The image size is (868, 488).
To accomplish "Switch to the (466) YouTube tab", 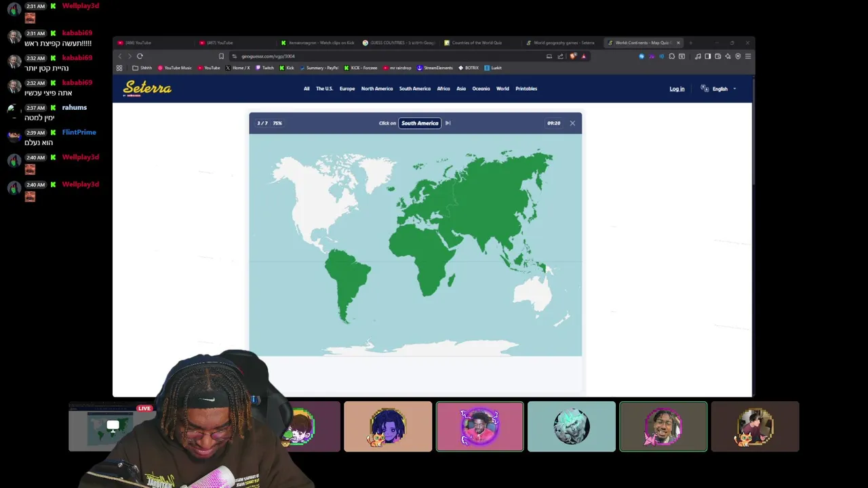I will (153, 43).
